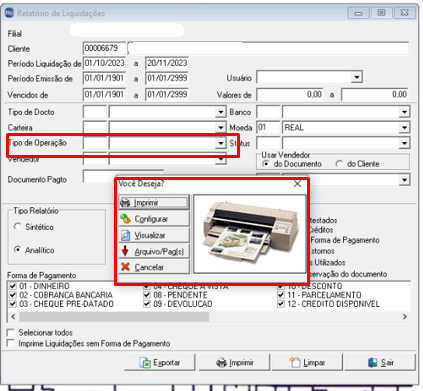The height and width of the screenshot is (391, 423).
Task: Click the magnifier page icon next to Visualizar
Action: [x=125, y=235]
